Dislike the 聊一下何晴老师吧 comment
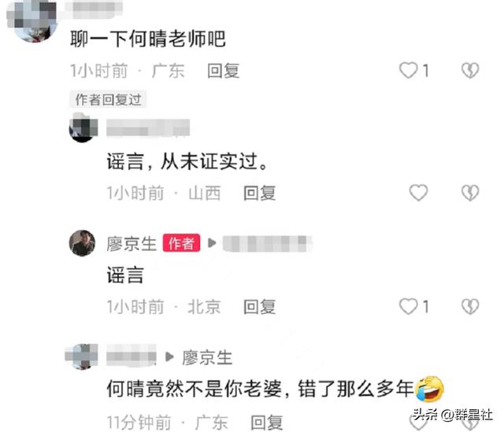 pyautogui.click(x=470, y=70)
